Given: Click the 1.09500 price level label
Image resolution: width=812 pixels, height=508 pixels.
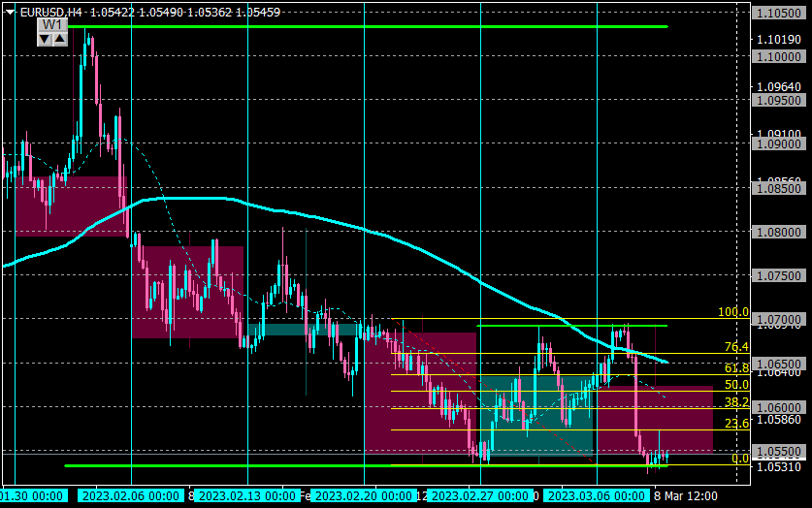Looking at the screenshot, I should pos(779,101).
